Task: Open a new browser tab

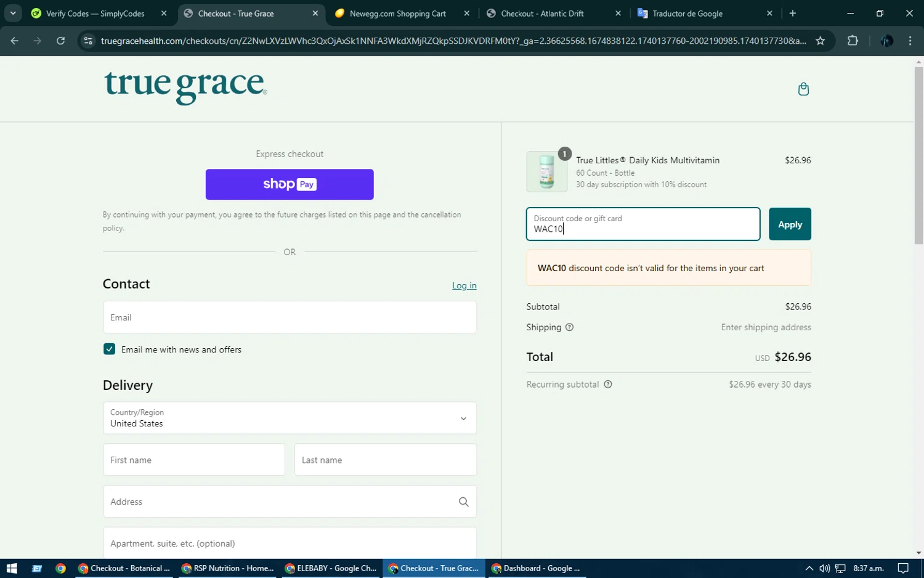Action: [793, 14]
